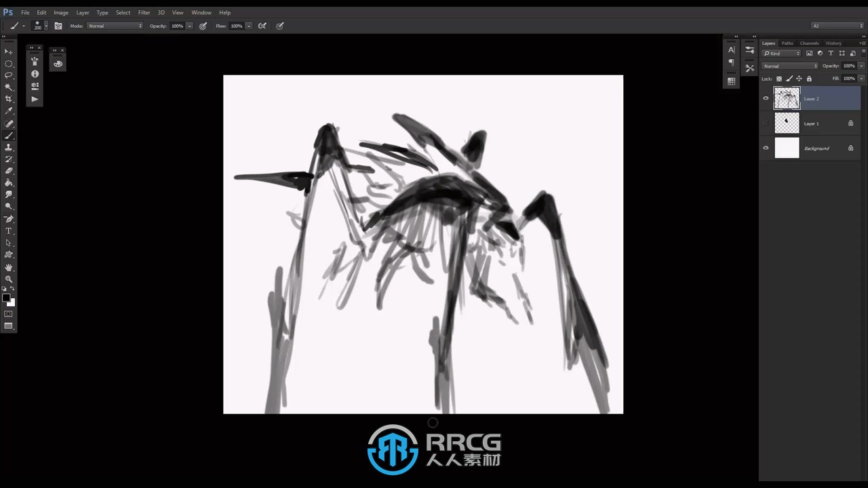Open the Actions play icon
Image resolution: width=868 pixels, height=488 pixels.
(35, 99)
